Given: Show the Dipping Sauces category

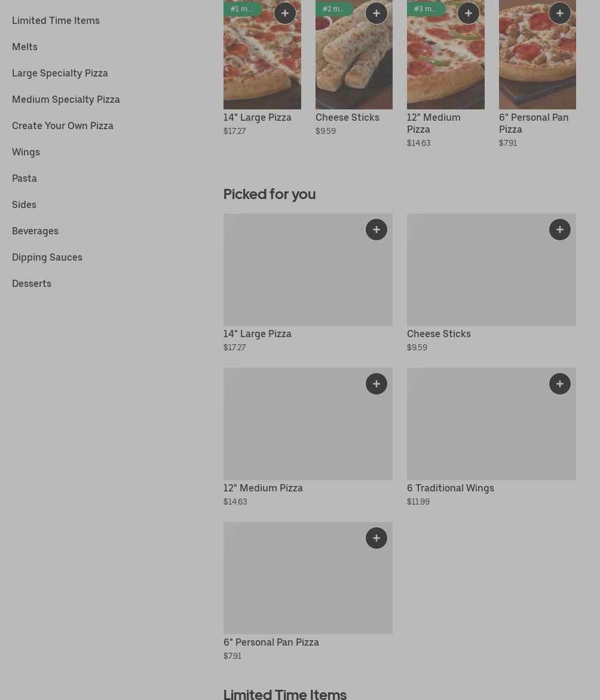Looking at the screenshot, I should coord(47,257).
